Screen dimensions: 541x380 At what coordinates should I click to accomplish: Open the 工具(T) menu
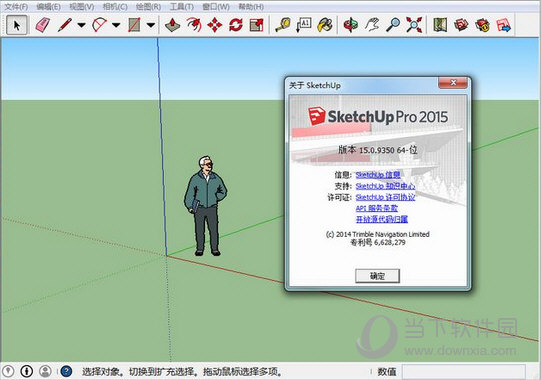(181, 7)
